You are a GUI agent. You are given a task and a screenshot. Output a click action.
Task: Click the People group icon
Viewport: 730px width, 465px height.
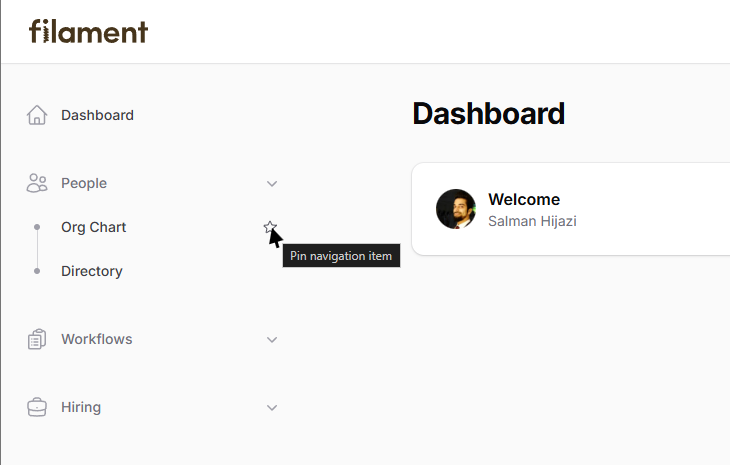37,183
